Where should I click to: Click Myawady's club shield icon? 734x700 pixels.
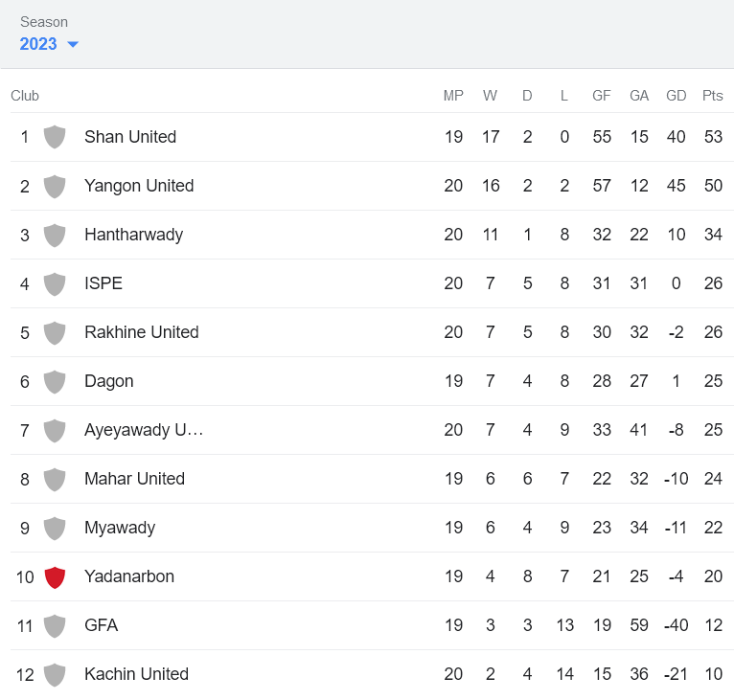pyautogui.click(x=55, y=528)
